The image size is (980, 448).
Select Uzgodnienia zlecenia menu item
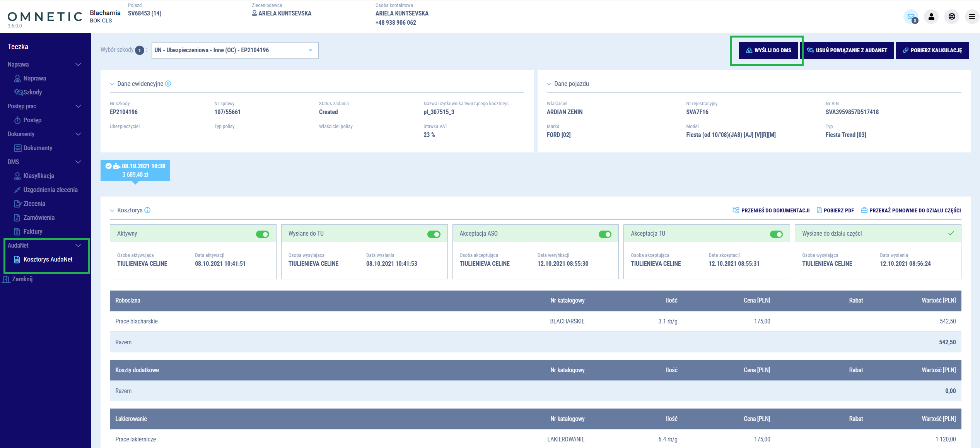click(x=50, y=190)
